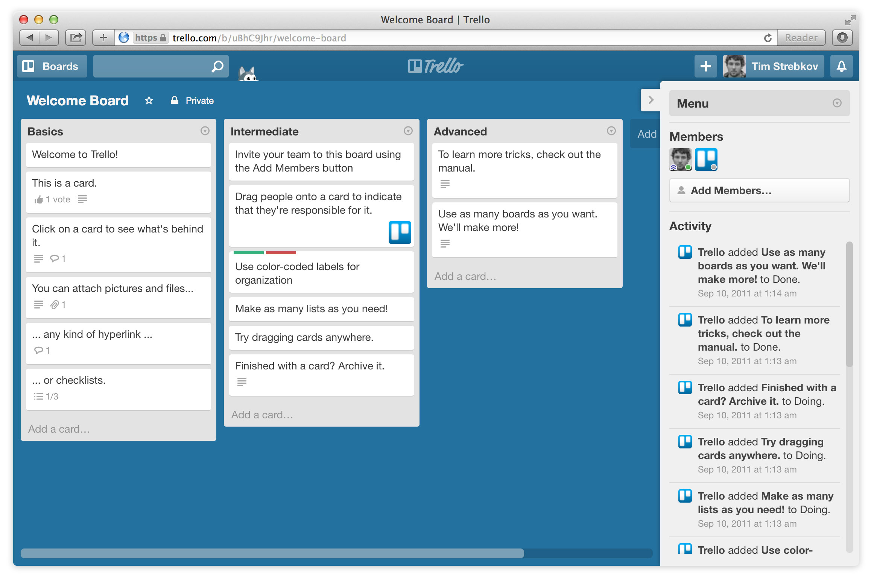Screen dimensions: 874x588
Task: Click the search magnifier icon
Action: (x=217, y=66)
